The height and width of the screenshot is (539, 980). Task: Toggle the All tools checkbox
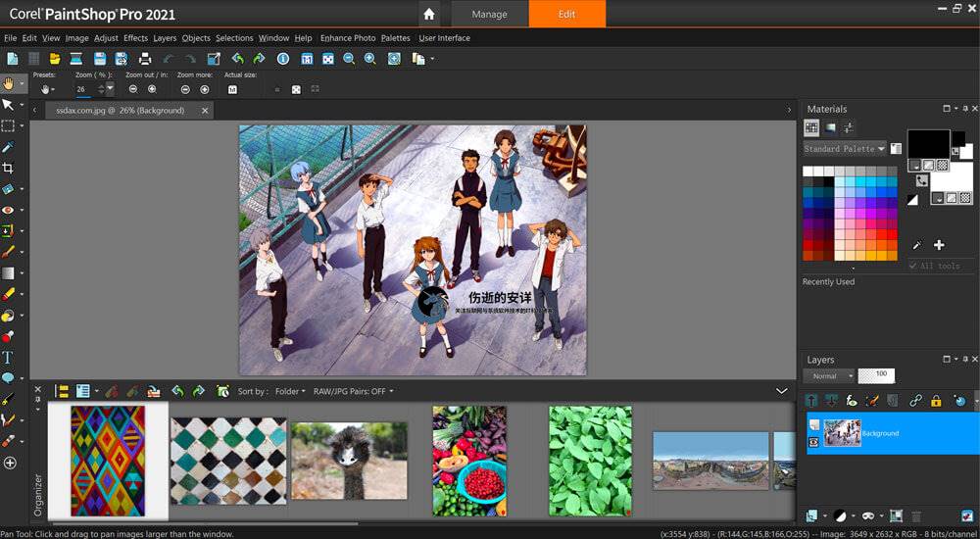click(x=913, y=266)
